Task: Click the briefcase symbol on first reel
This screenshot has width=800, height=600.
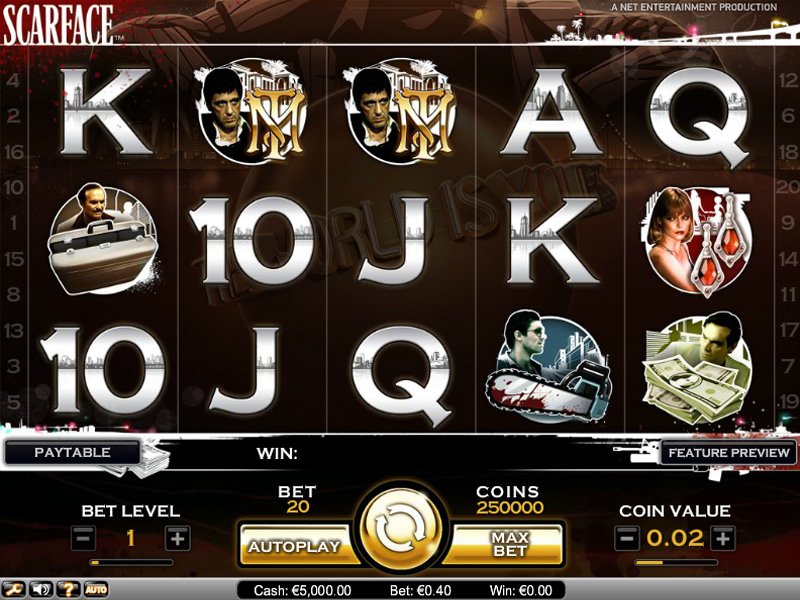Action: coord(104,239)
